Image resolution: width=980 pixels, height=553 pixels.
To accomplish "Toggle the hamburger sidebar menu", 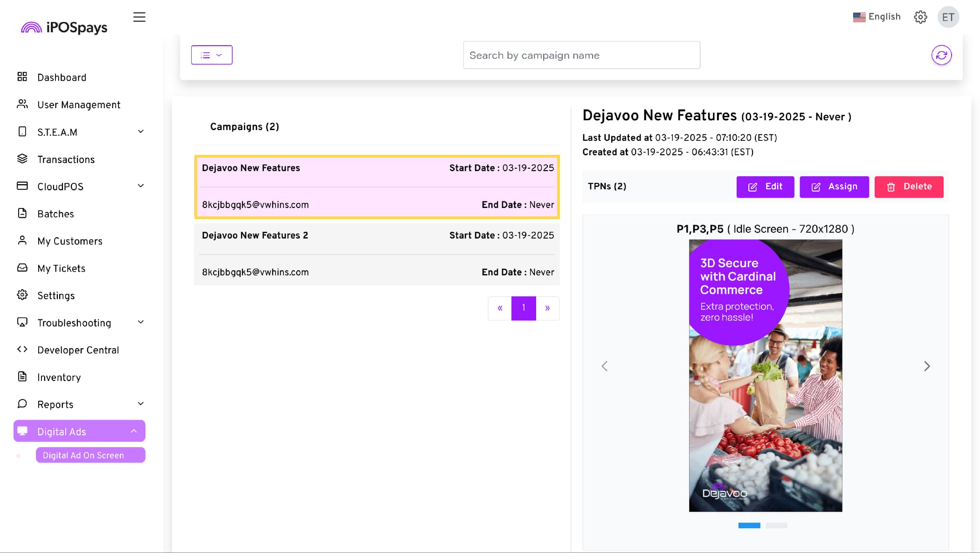I will 139,17.
